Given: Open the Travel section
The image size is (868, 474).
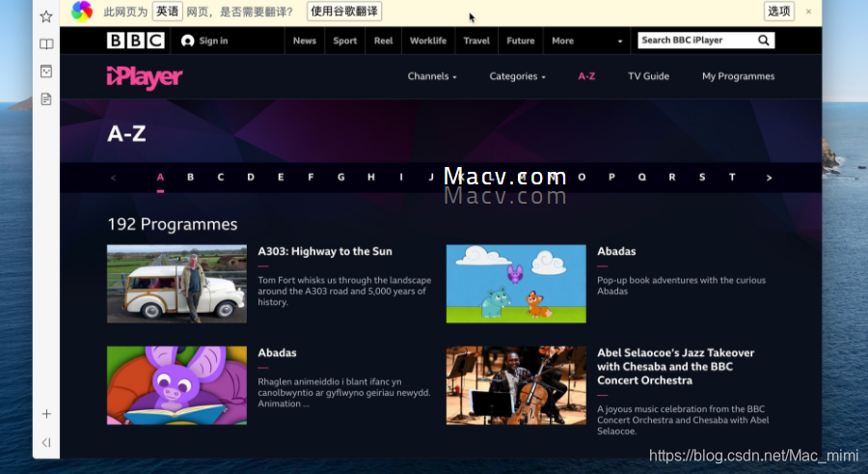Looking at the screenshot, I should 476,41.
